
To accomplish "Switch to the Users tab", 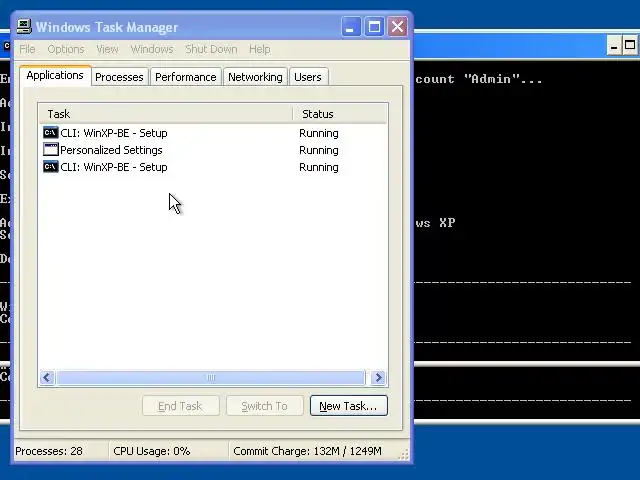I will click(308, 77).
